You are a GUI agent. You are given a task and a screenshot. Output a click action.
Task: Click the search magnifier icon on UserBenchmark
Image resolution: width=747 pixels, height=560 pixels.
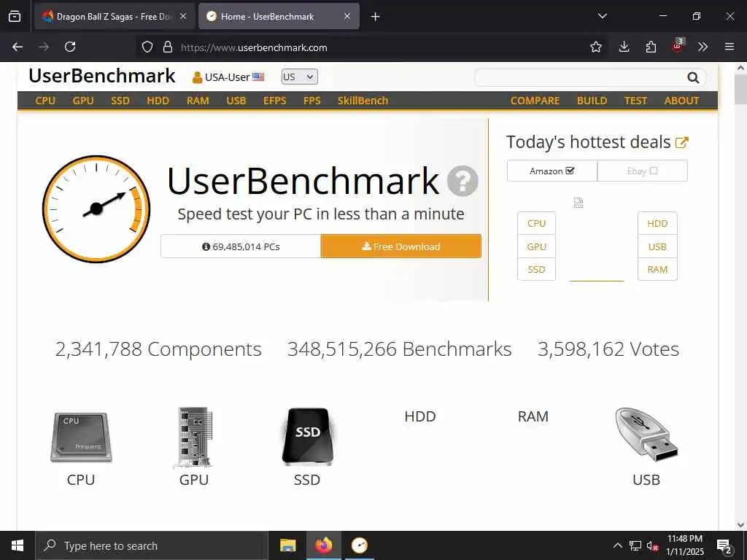[x=693, y=77]
